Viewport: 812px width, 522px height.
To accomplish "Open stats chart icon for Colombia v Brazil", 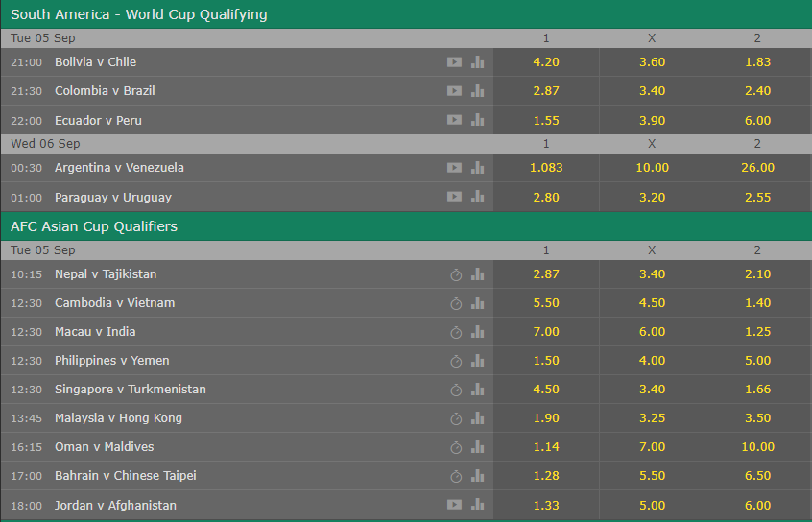I will [477, 91].
